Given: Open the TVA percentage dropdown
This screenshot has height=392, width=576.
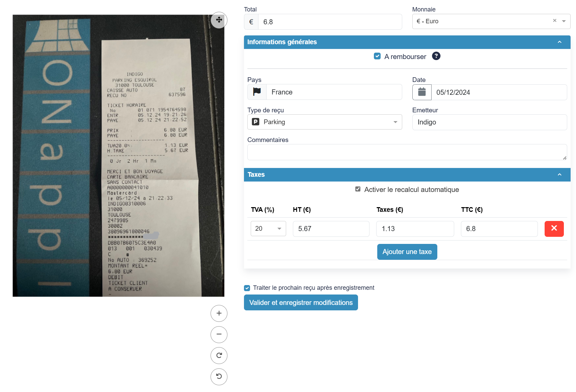Looking at the screenshot, I should (x=279, y=228).
